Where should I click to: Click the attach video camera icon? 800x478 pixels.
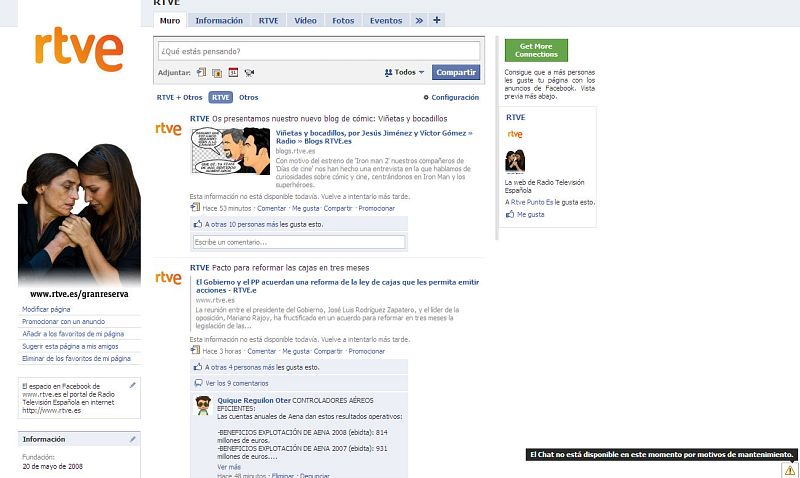249,72
